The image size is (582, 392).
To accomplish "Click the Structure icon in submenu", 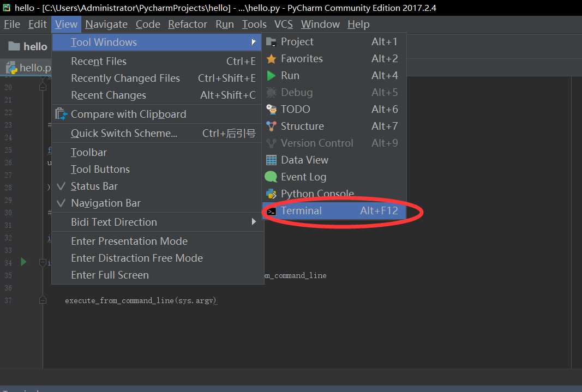I will click(271, 126).
